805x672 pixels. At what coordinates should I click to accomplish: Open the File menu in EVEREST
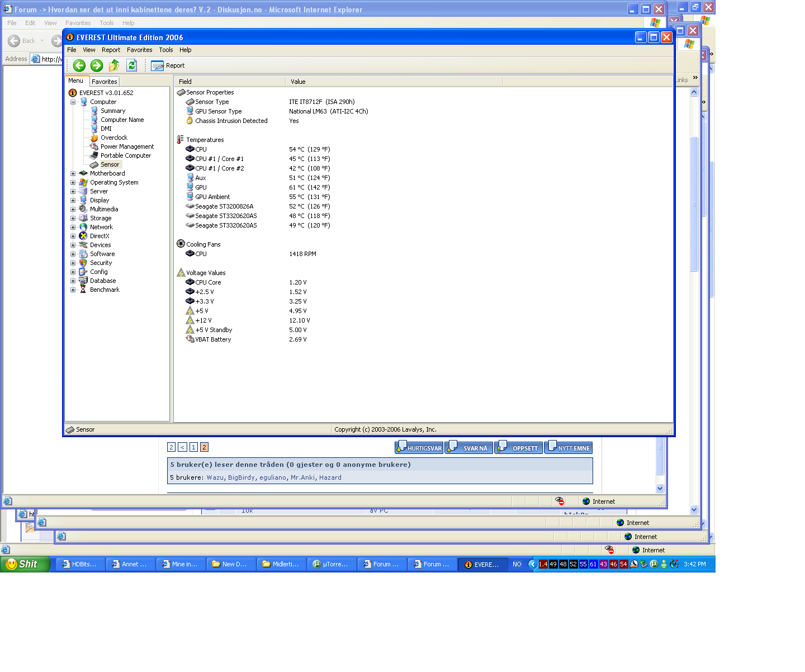click(x=72, y=50)
